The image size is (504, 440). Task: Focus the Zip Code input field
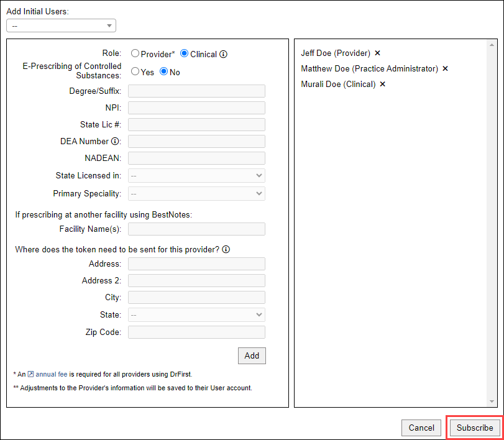197,332
